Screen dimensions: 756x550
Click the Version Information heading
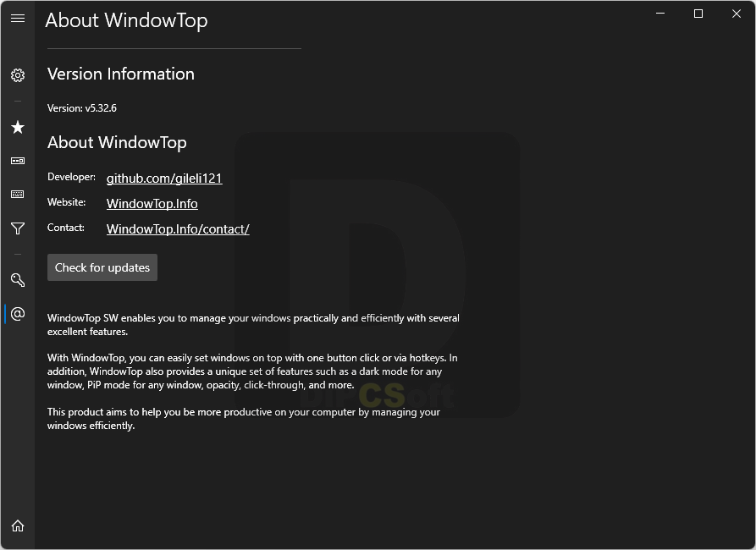point(121,74)
